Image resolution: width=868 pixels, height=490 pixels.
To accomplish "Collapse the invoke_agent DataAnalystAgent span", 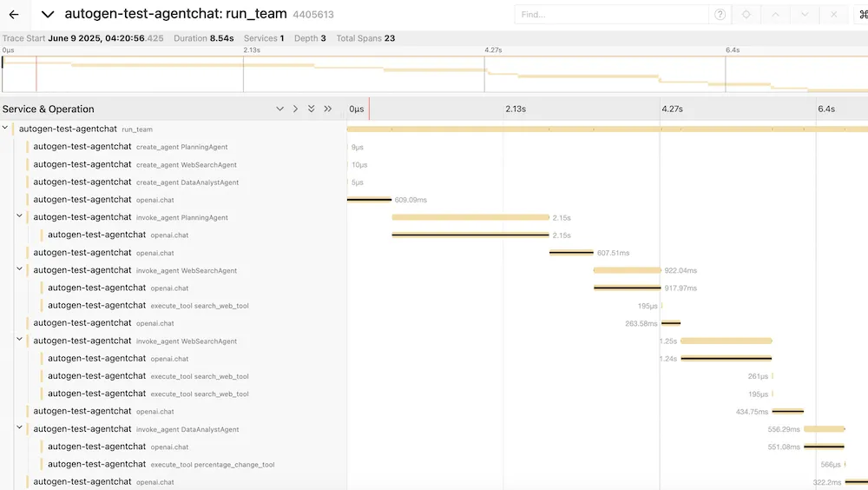I will pos(19,428).
